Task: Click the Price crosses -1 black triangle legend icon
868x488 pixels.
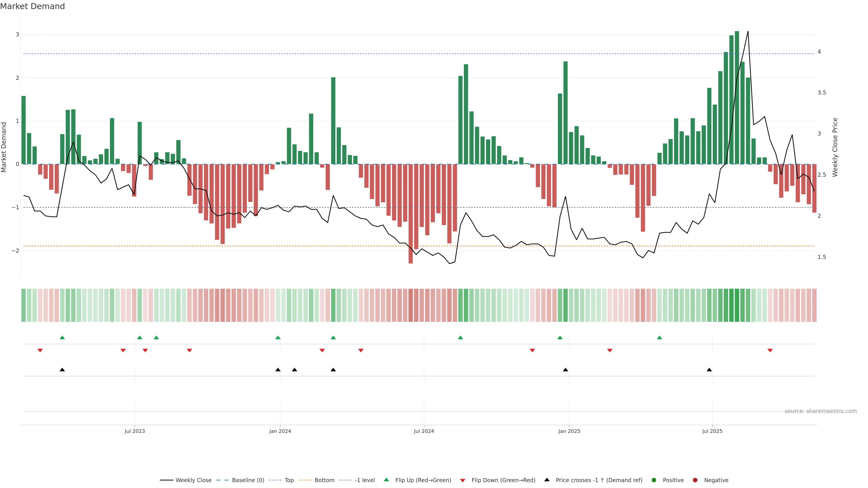Action: (x=547, y=480)
